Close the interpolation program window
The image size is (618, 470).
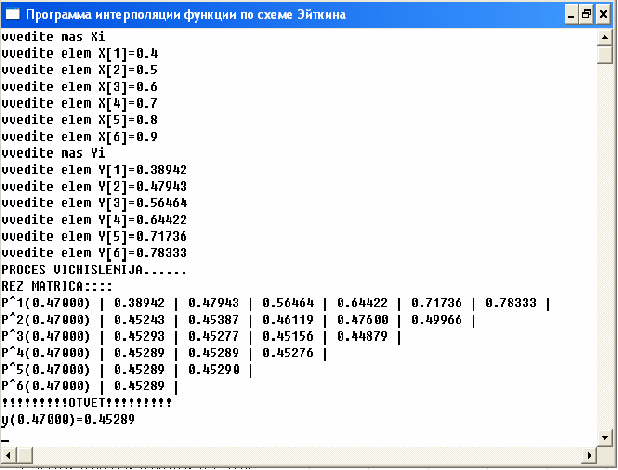pos(603,15)
